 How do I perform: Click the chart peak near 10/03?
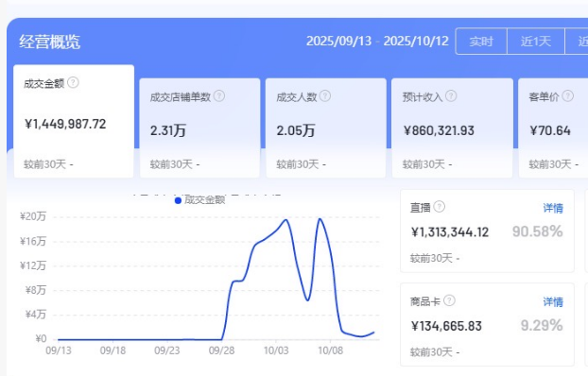tap(286, 220)
